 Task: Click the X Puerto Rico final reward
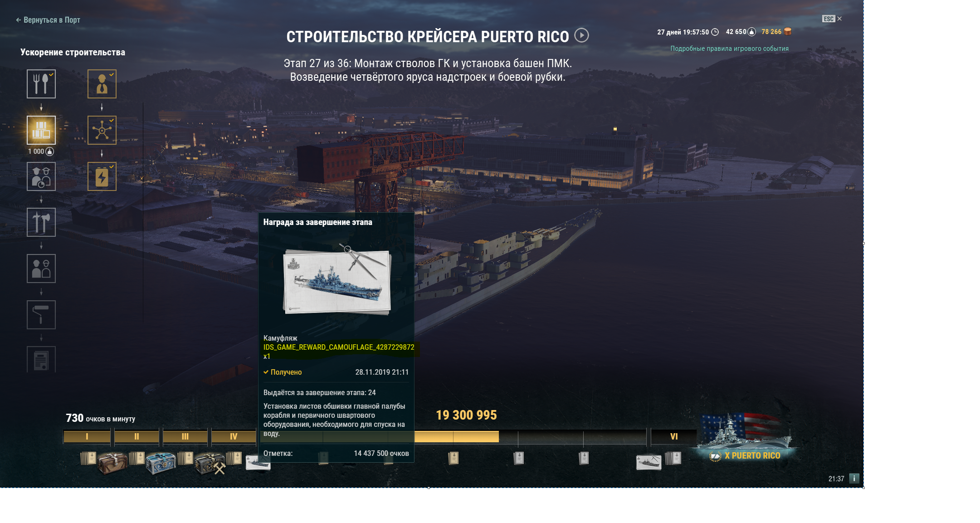746,437
